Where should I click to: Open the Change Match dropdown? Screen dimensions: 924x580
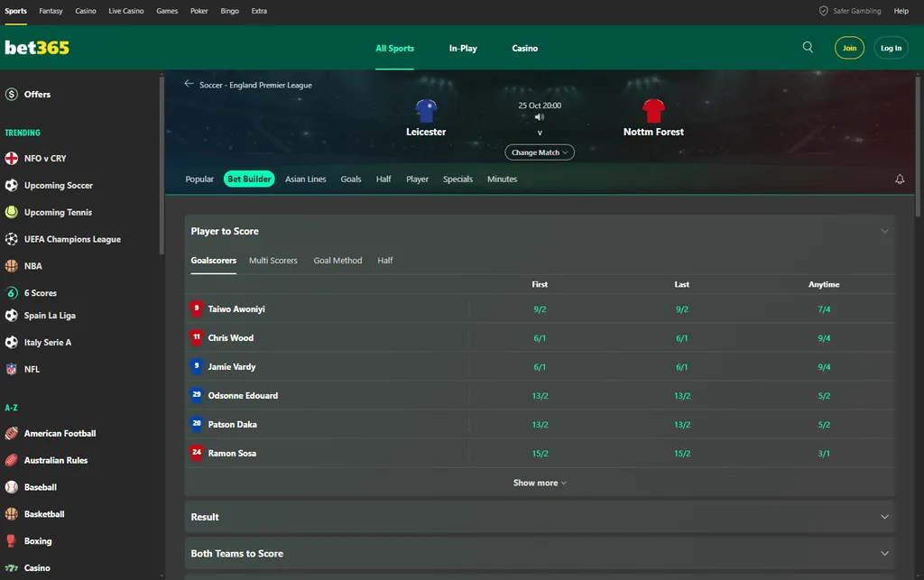click(540, 152)
